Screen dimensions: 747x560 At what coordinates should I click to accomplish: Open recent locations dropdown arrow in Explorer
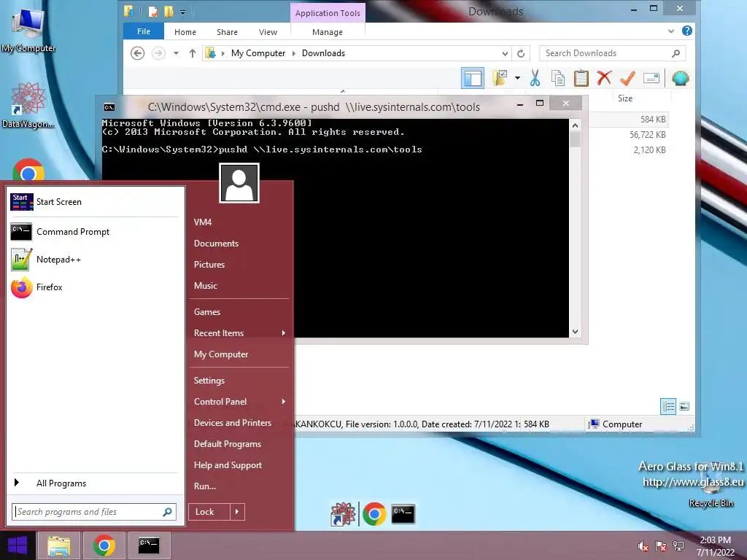click(x=176, y=53)
